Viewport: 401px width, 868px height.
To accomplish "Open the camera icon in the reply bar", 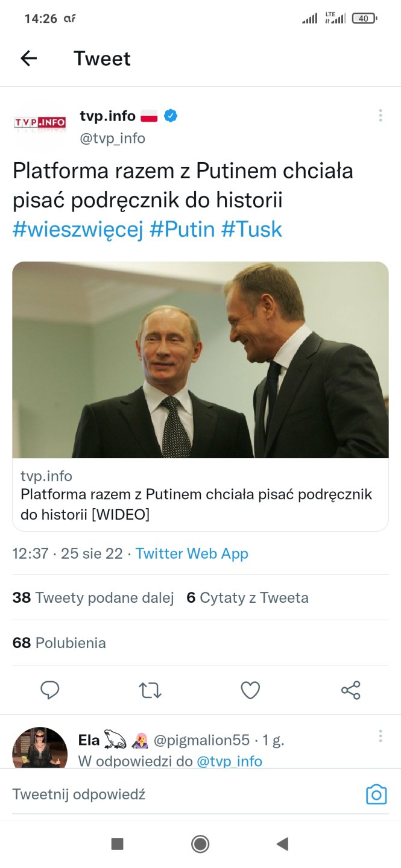I will [376, 794].
